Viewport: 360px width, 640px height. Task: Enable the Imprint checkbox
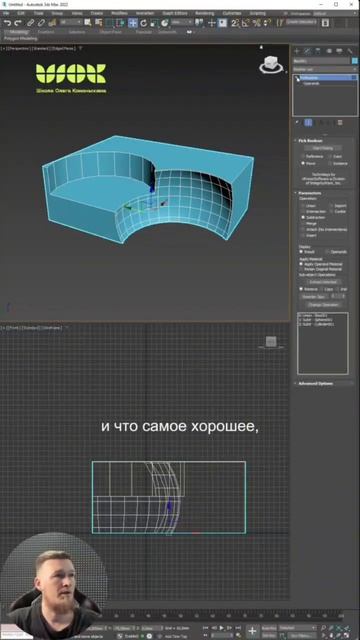pyautogui.click(x=338, y=206)
